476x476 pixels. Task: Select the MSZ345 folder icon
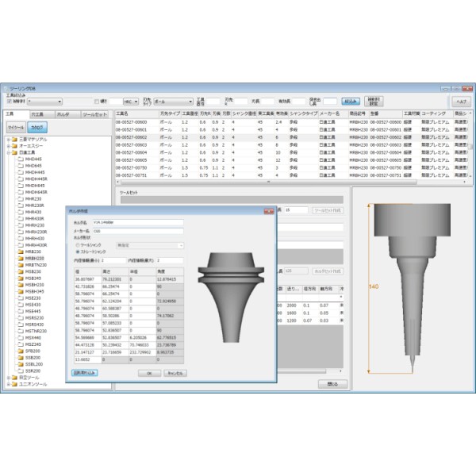(x=21, y=344)
